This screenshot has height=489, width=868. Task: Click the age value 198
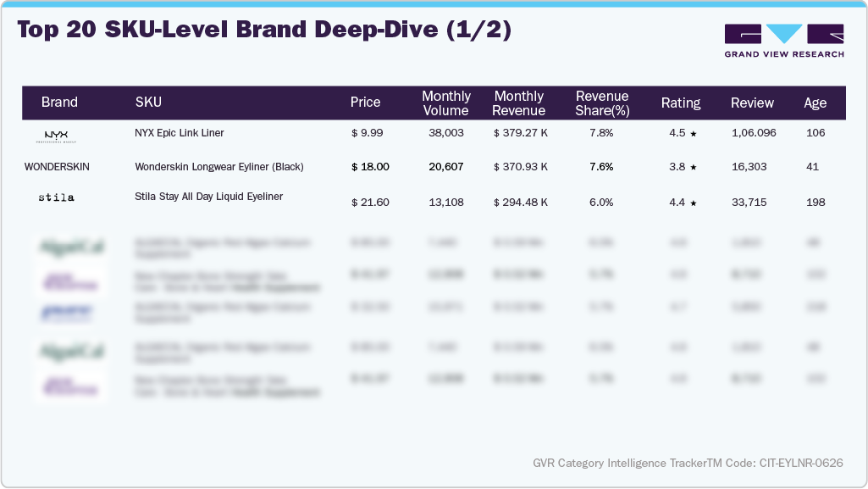click(815, 203)
